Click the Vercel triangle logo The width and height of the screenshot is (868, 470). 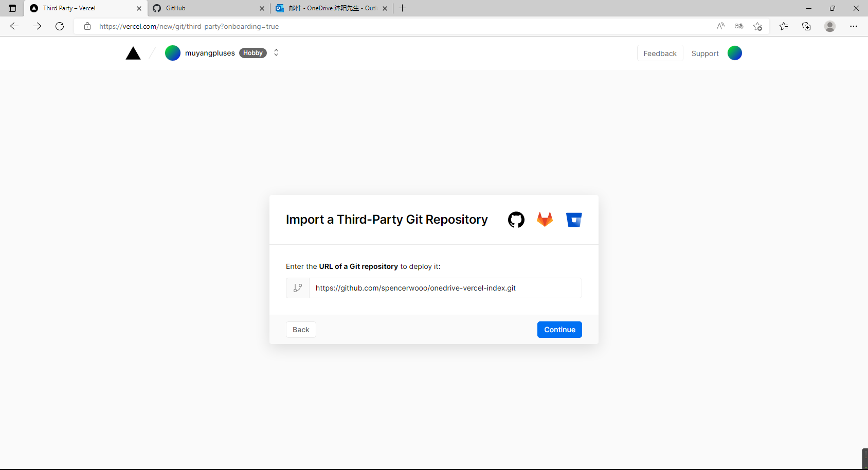pos(133,53)
